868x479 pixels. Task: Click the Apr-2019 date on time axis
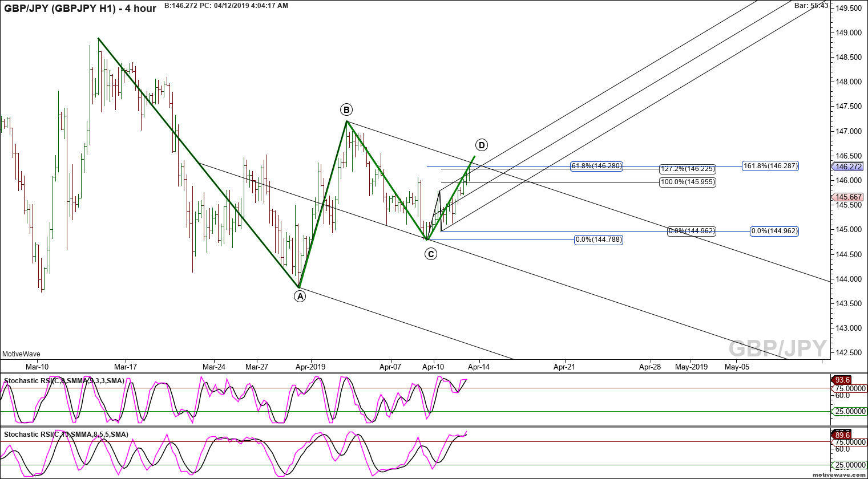coord(310,367)
